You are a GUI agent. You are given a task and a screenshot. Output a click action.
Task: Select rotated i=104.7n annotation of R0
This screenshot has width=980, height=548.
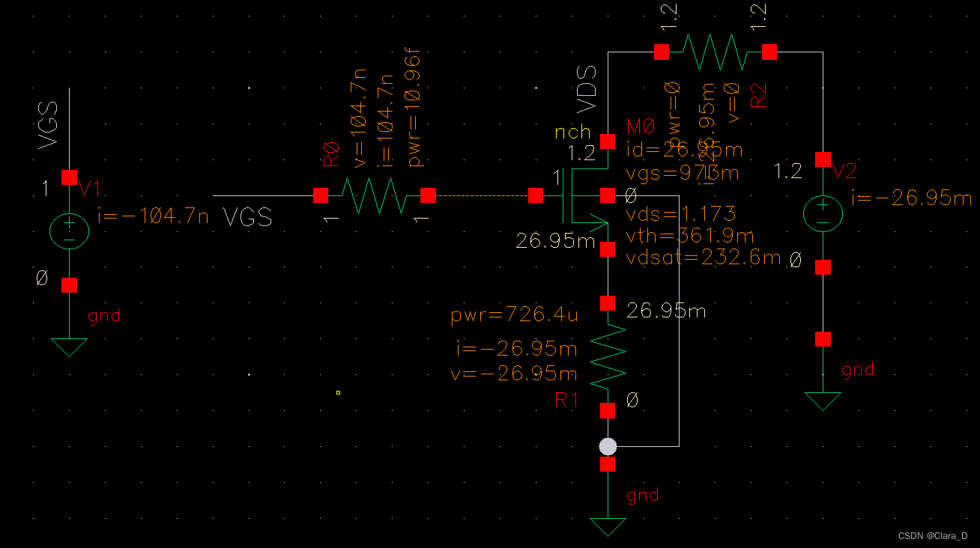387,120
